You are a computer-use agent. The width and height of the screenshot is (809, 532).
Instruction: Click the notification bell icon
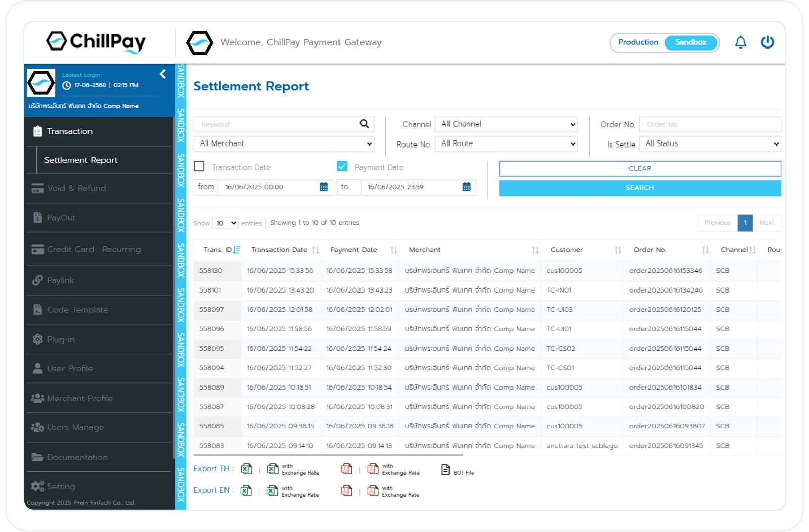(x=740, y=42)
